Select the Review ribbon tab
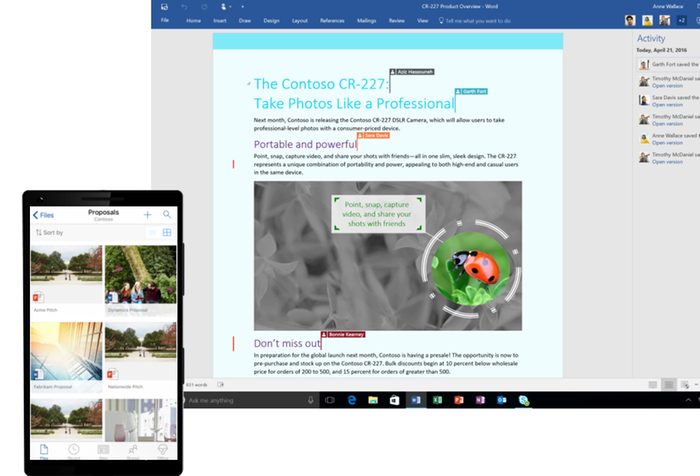This screenshot has width=700, height=476. [396, 21]
